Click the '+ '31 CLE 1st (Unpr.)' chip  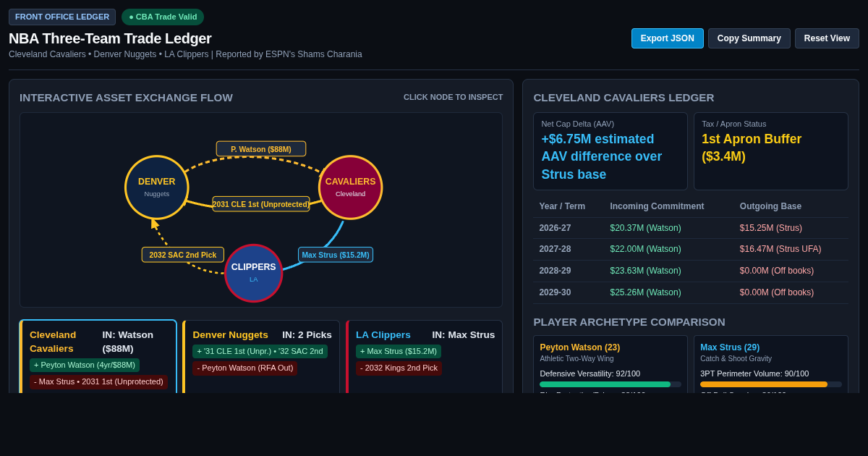point(260,351)
